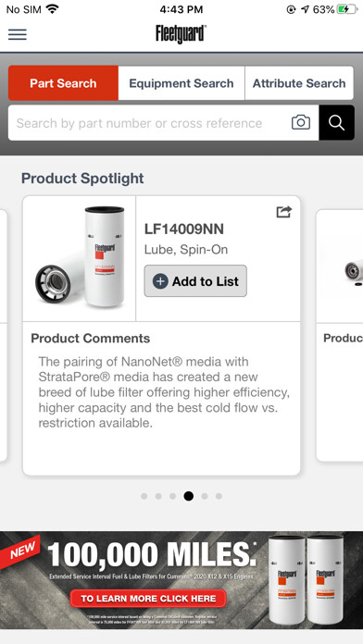Viewport: 363px width, 644px height.
Task: Select the fifth carousel page dot
Action: pyautogui.click(x=205, y=496)
